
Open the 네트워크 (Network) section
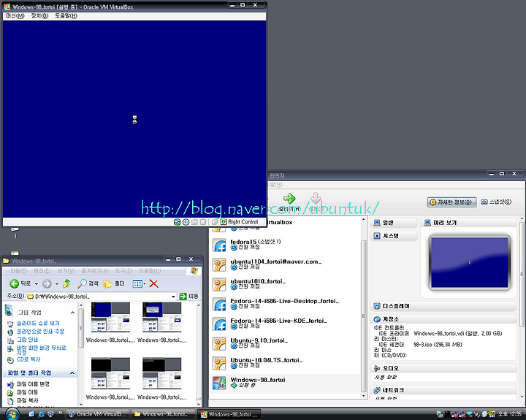tap(443, 390)
